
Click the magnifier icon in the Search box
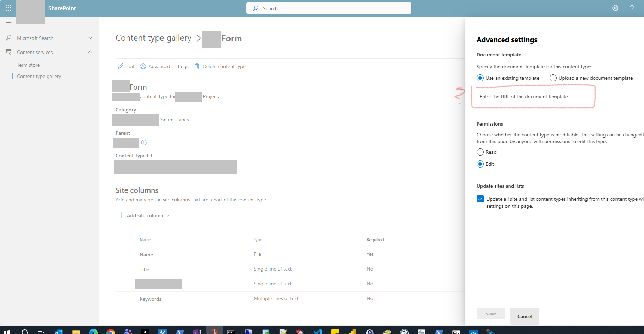[x=256, y=8]
